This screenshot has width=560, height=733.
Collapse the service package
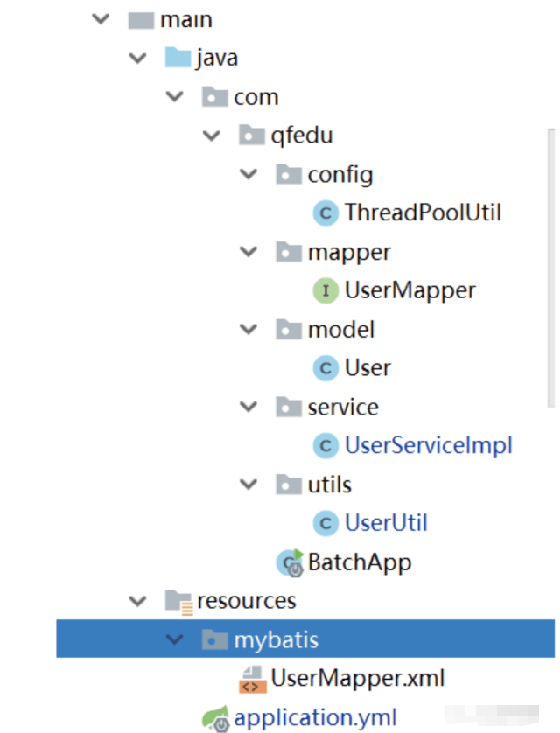pyautogui.click(x=248, y=407)
